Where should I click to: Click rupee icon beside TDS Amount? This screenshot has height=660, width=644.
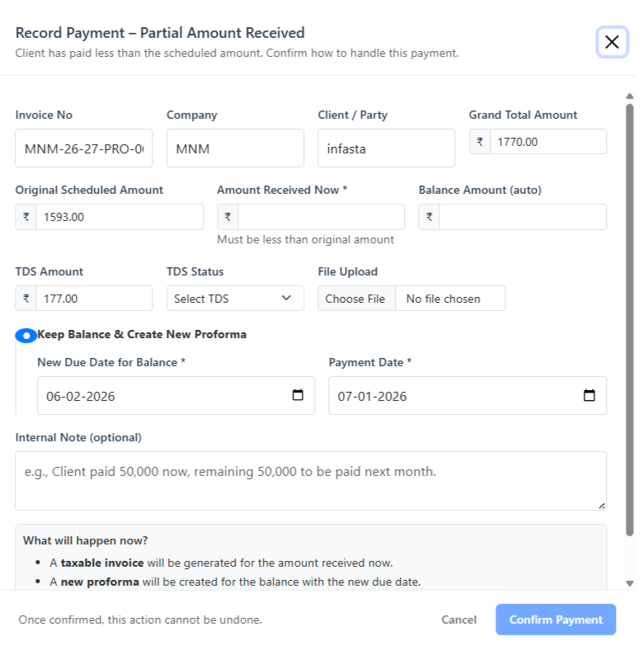[x=26, y=299]
